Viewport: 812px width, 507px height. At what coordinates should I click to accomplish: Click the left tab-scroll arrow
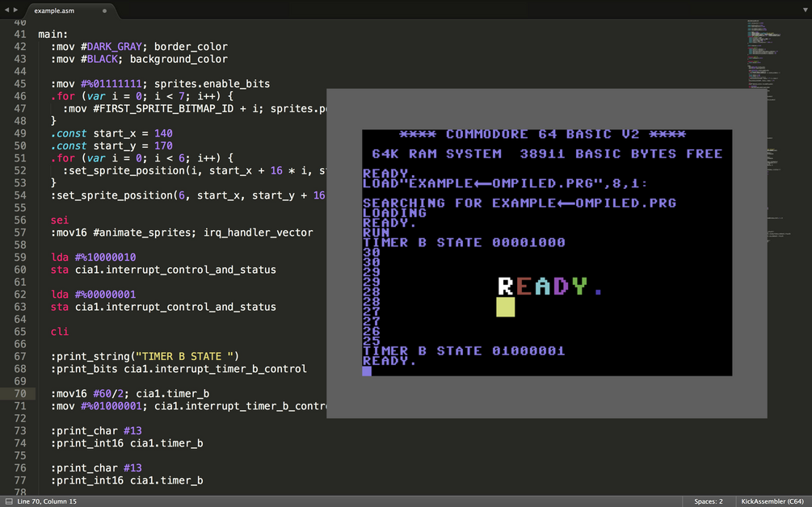tap(6, 10)
